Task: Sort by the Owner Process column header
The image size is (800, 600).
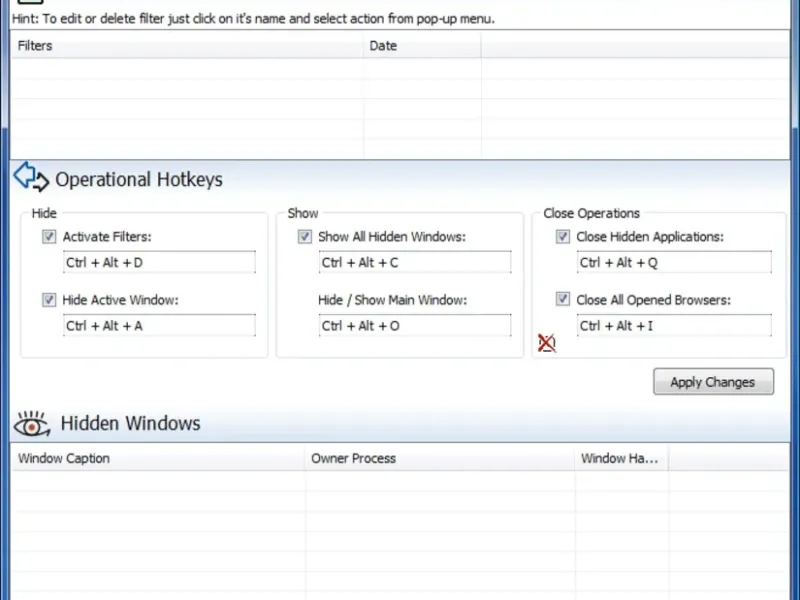Action: 440,458
